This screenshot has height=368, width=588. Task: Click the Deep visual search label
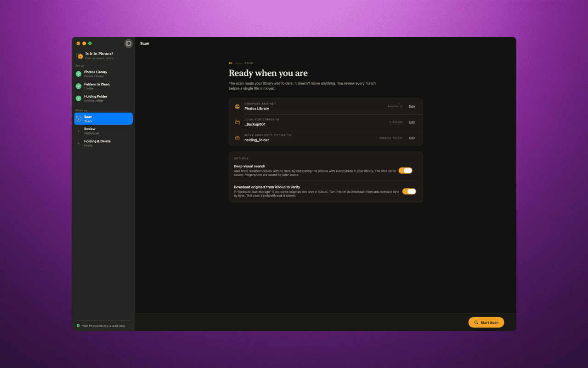(x=249, y=166)
